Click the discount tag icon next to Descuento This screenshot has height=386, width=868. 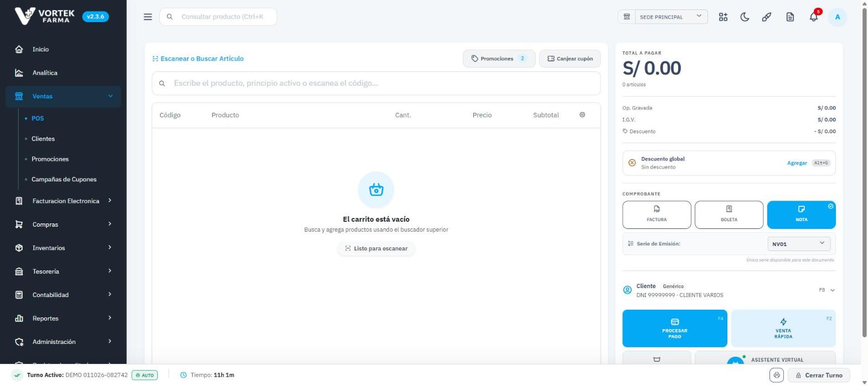pos(626,132)
